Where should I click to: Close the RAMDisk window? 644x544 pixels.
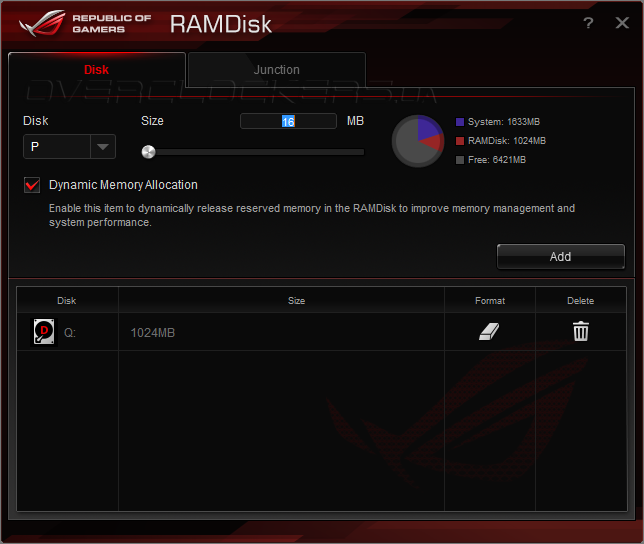pos(622,23)
